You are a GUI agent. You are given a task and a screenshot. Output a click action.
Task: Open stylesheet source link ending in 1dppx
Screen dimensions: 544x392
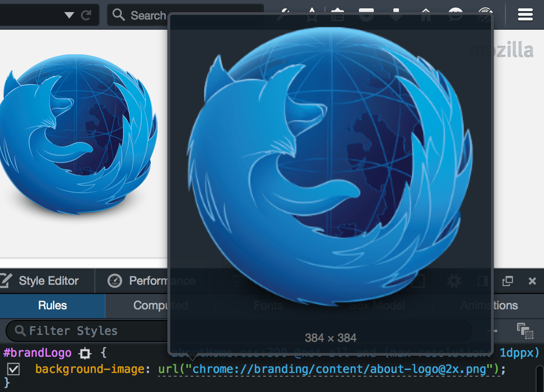point(519,353)
